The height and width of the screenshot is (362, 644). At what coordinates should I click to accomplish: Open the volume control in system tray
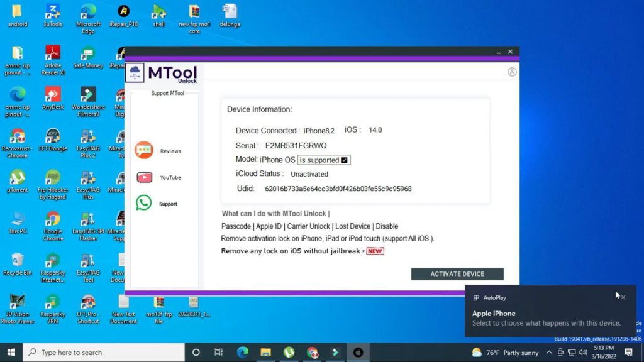click(582, 353)
